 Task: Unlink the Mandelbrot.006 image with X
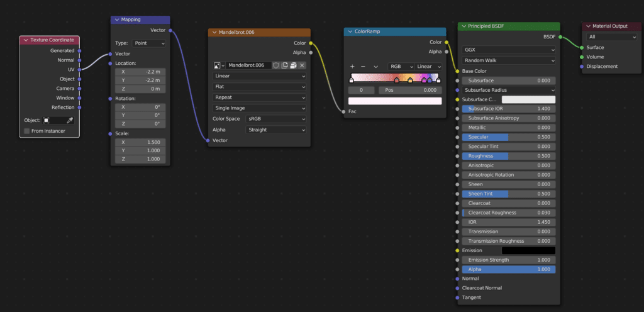302,65
